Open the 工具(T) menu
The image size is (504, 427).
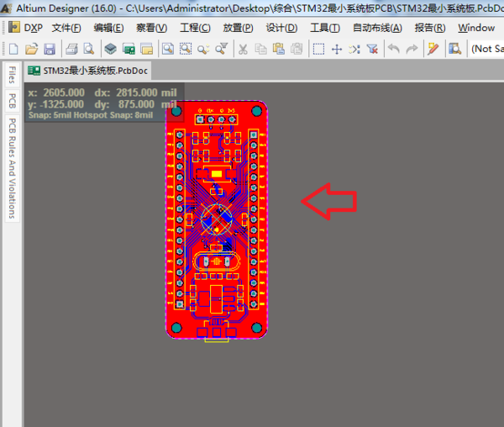[325, 28]
